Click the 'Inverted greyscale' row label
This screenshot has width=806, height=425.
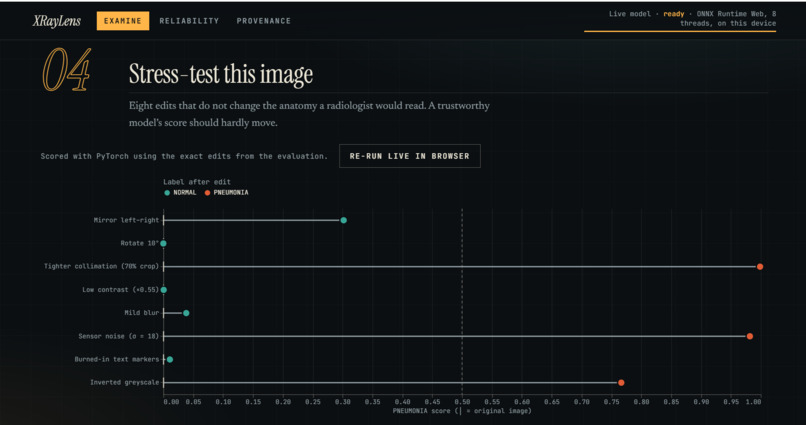click(x=124, y=382)
